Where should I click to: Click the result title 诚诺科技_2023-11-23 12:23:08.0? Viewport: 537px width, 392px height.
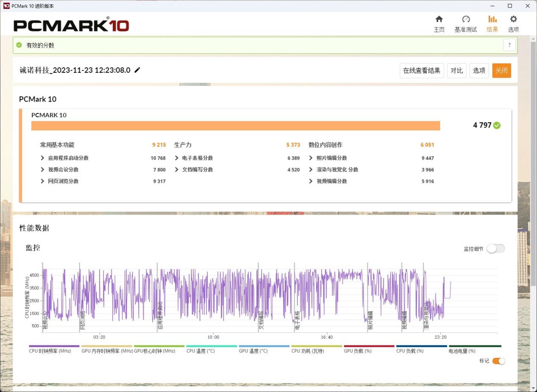click(x=75, y=70)
